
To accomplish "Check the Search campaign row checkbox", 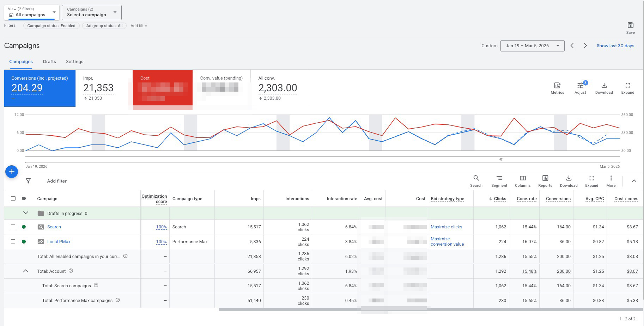I will (13, 227).
